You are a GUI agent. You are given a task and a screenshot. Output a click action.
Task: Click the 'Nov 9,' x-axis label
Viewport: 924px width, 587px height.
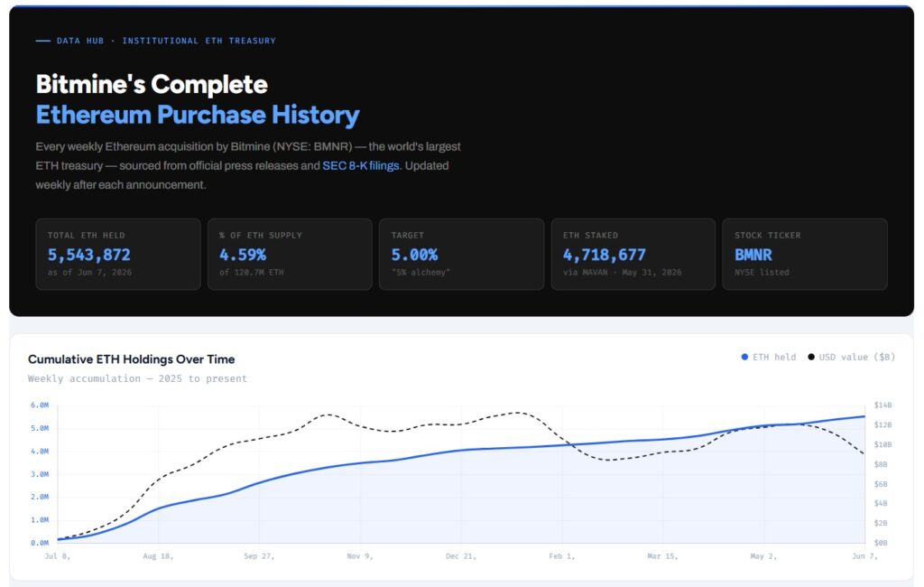click(360, 556)
